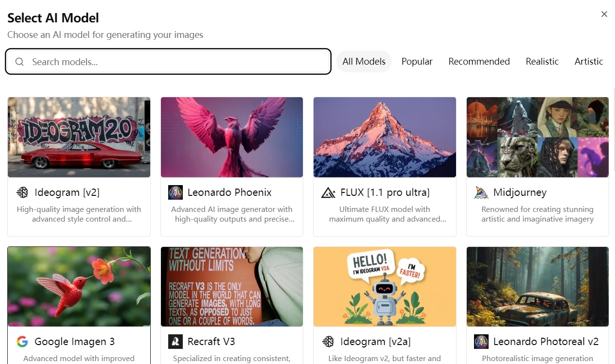Click the Midjourney model name
This screenshot has width=615, height=364.
coord(520,192)
